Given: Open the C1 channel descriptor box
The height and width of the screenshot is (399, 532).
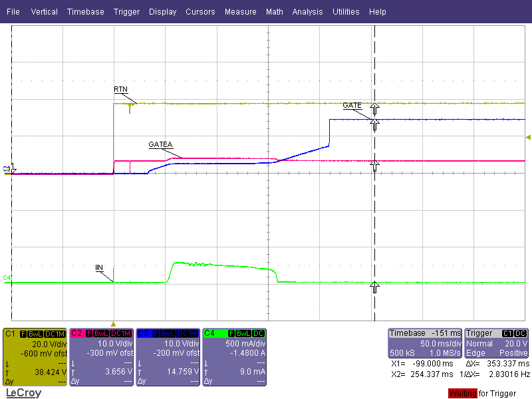Looking at the screenshot, I should tap(35, 356).
